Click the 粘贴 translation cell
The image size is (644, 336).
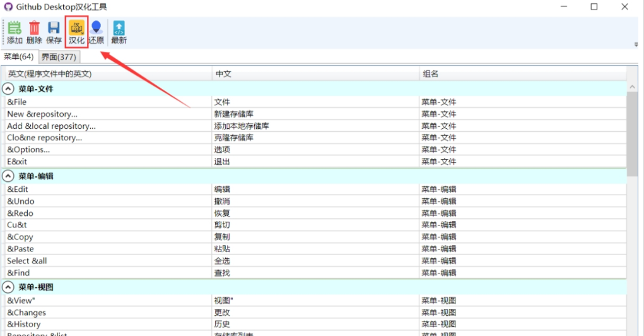tap(315, 249)
